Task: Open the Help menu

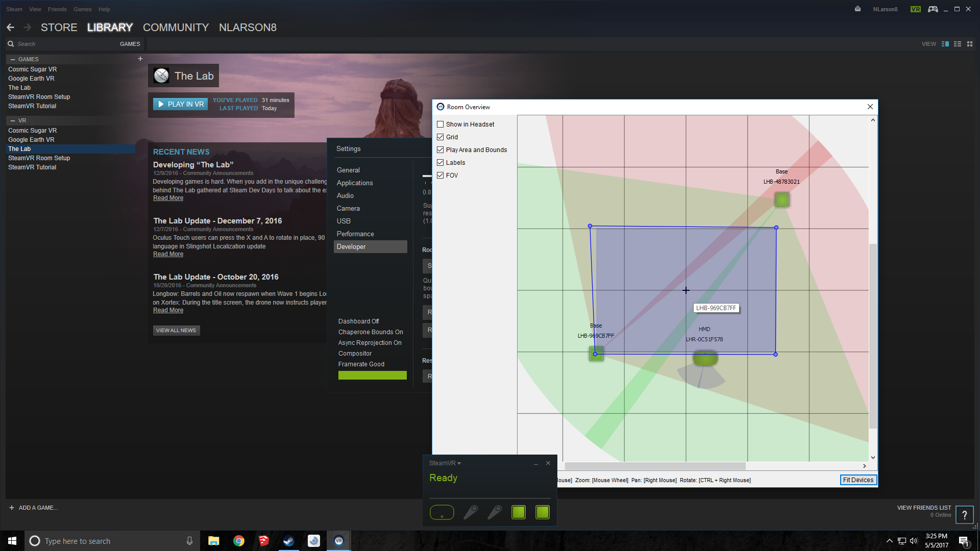Action: pos(104,9)
